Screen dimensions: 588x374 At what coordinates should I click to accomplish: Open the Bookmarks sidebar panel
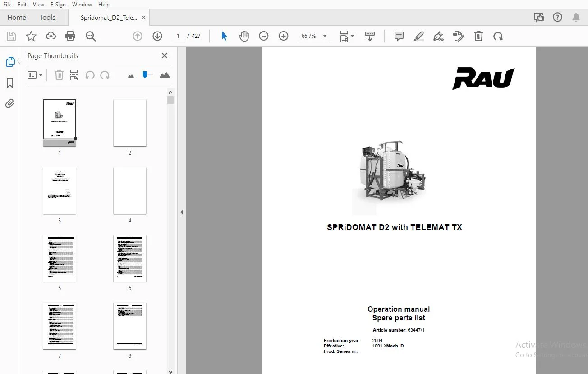(x=10, y=83)
